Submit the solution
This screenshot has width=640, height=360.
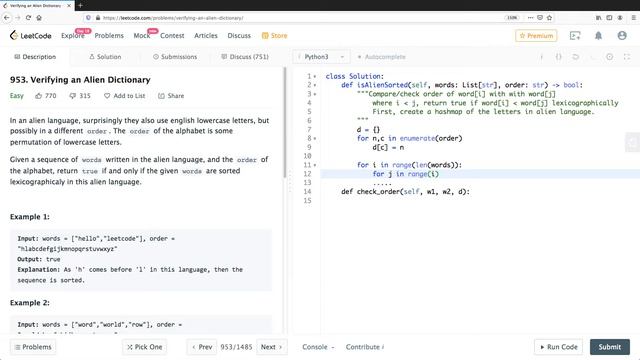609,347
